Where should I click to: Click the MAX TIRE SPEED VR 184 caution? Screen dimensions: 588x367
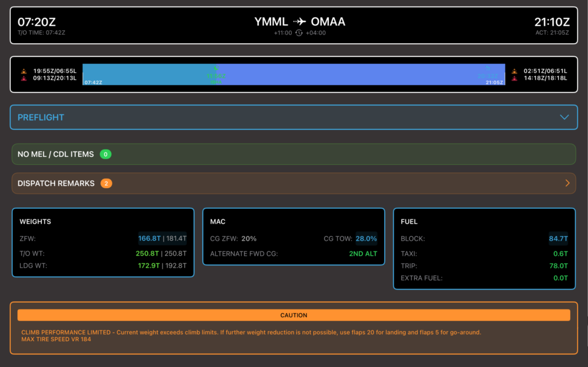(x=56, y=339)
